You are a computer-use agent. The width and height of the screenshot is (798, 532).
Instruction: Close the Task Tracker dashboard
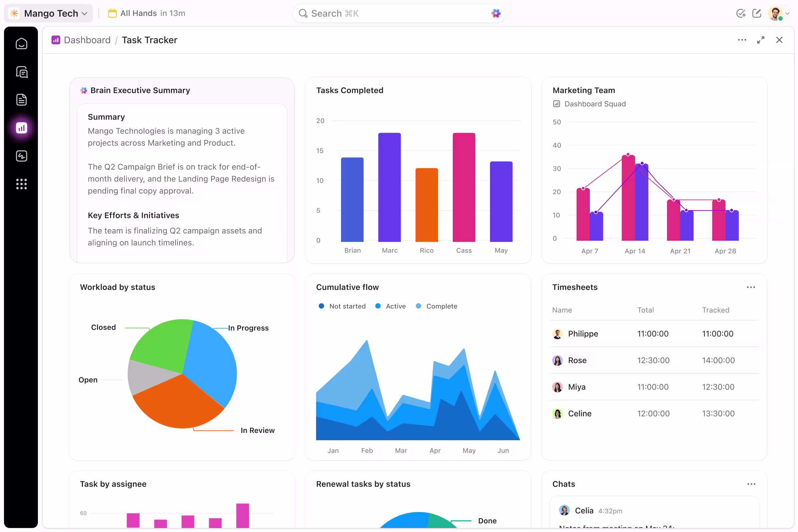click(x=779, y=40)
